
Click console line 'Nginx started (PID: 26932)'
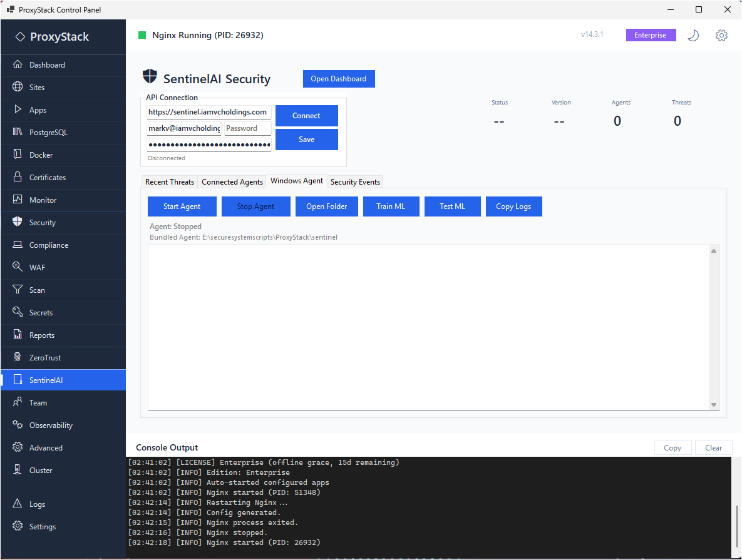(224, 542)
